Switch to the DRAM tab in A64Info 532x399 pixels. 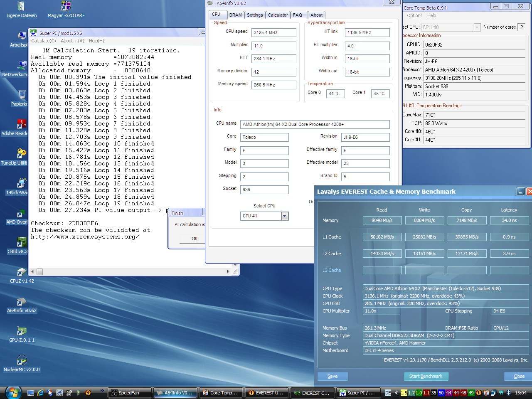pos(235,15)
